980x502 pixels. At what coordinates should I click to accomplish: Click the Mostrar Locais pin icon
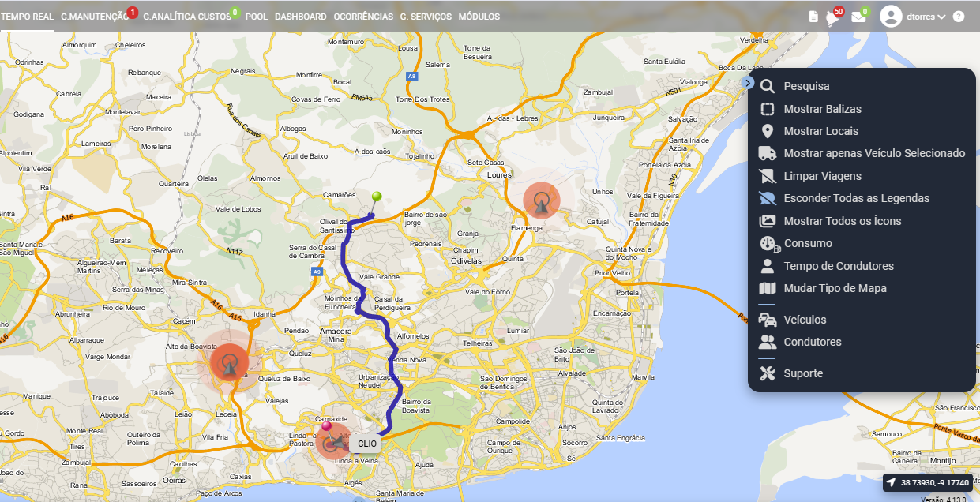(767, 131)
